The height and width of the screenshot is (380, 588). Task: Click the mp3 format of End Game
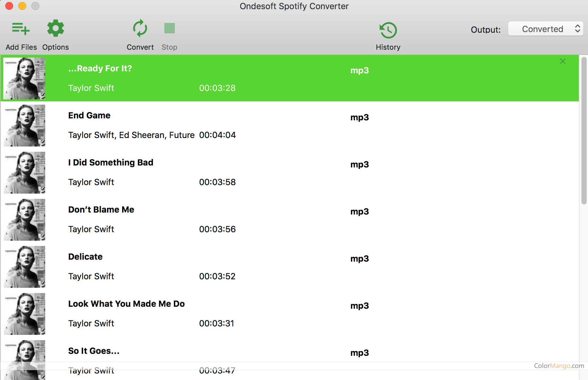tap(359, 118)
